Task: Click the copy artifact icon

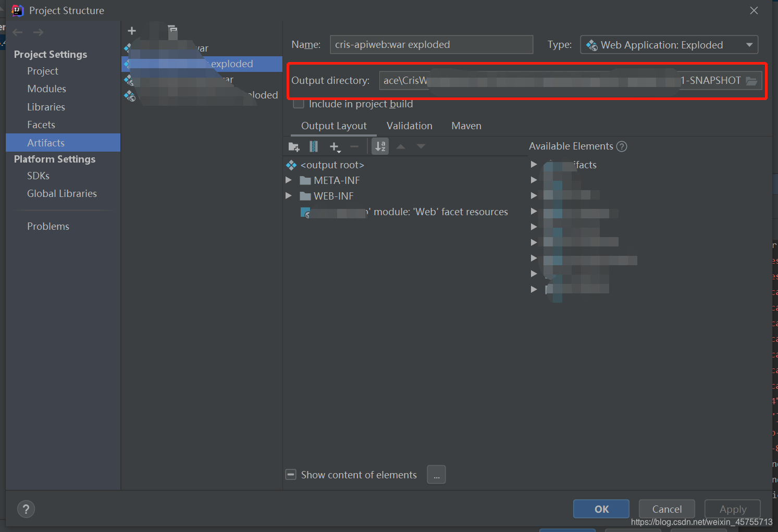Action: click(172, 31)
